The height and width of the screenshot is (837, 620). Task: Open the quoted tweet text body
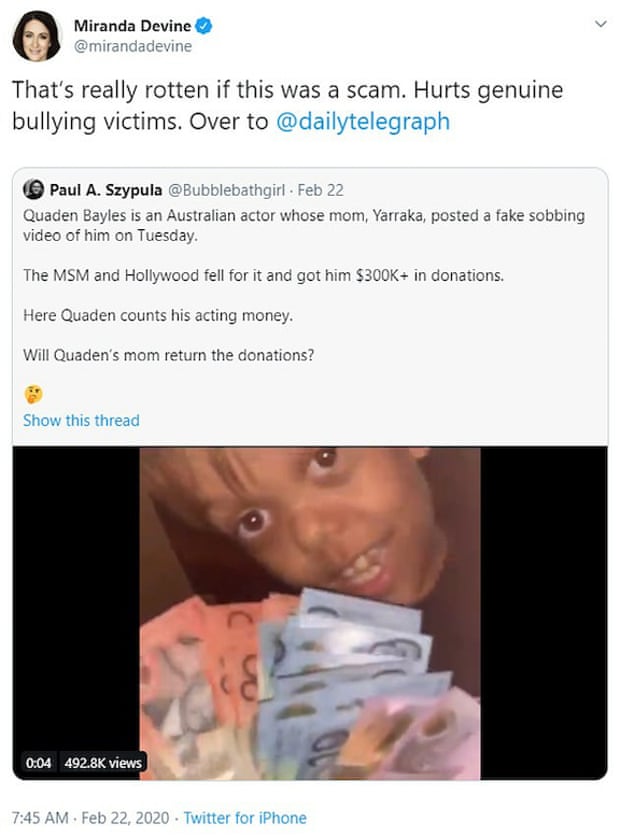click(x=304, y=285)
